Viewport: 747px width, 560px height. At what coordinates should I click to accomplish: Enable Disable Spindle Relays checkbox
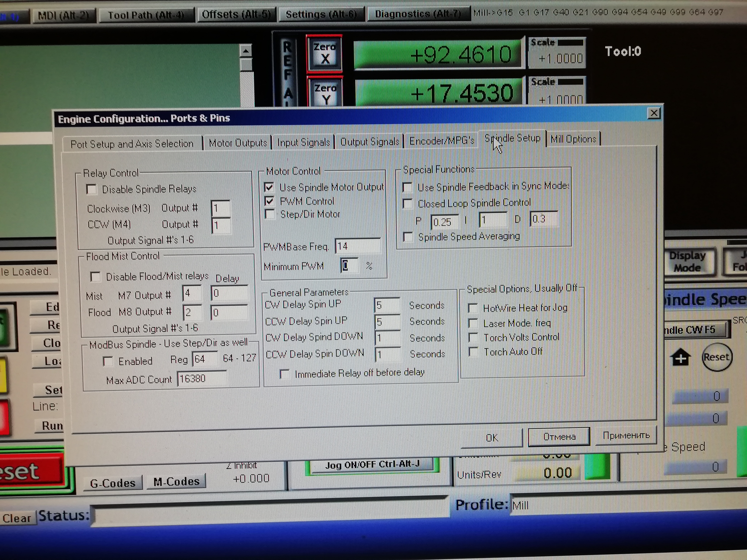pyautogui.click(x=92, y=189)
